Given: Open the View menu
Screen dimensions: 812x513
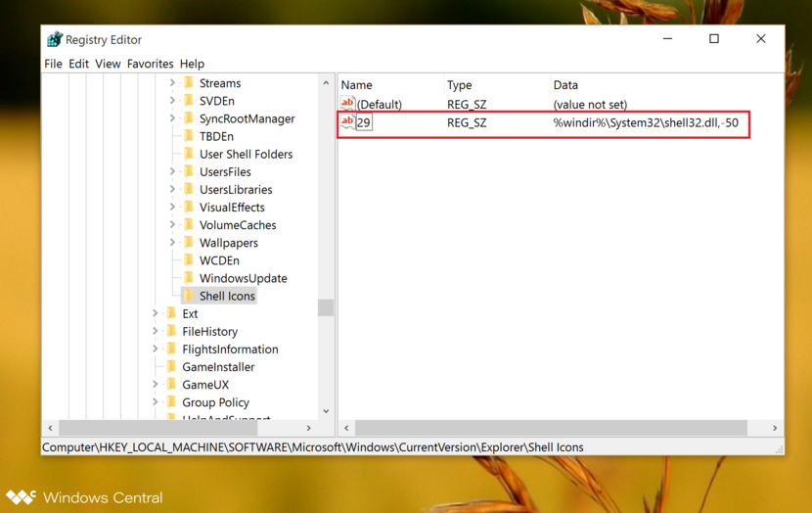Looking at the screenshot, I should (x=108, y=64).
